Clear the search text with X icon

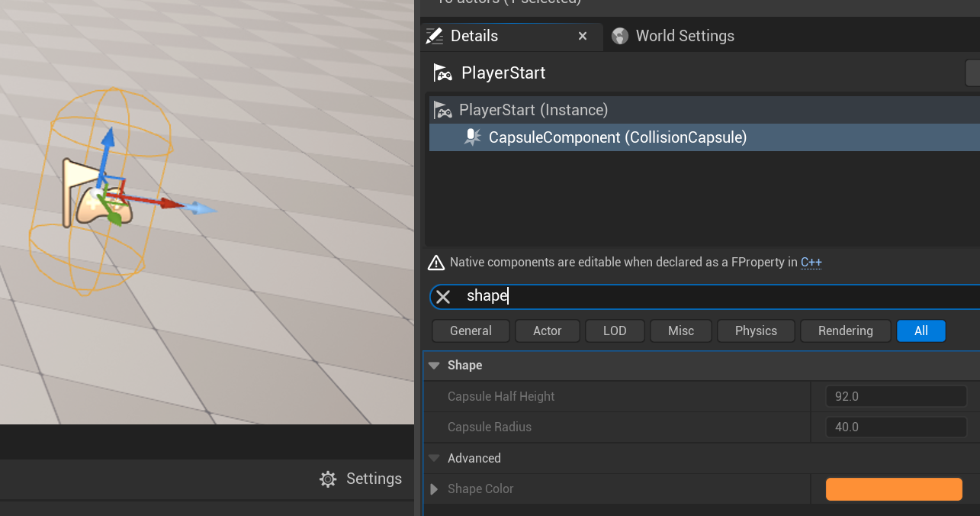pyautogui.click(x=443, y=296)
